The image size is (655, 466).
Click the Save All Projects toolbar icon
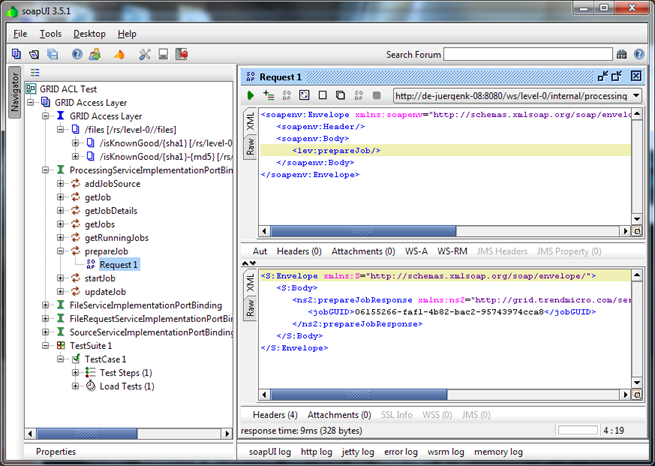[53, 54]
